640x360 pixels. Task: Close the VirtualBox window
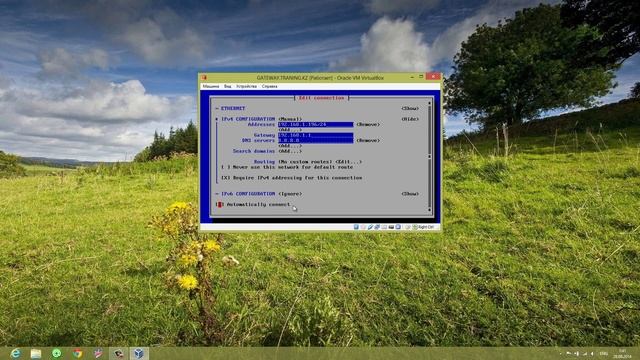(433, 76)
